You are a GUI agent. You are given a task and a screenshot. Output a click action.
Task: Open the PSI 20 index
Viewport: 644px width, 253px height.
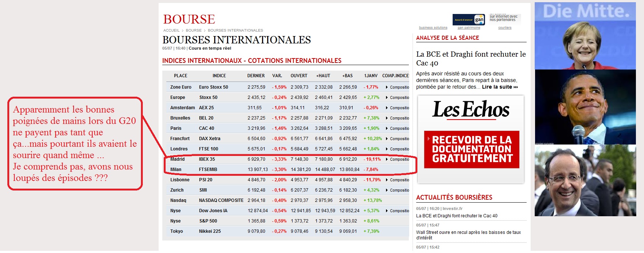206,180
